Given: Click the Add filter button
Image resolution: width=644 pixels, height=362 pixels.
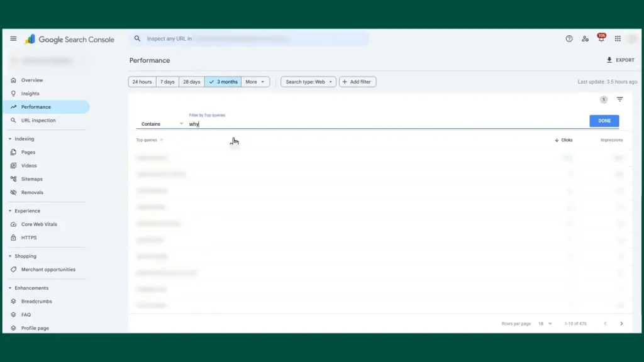Looking at the screenshot, I should (x=357, y=82).
